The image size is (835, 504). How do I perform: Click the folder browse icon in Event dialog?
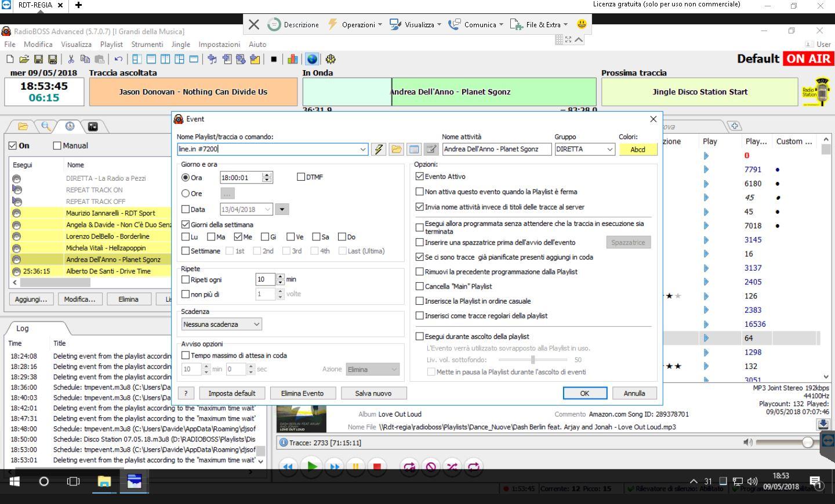pyautogui.click(x=397, y=149)
